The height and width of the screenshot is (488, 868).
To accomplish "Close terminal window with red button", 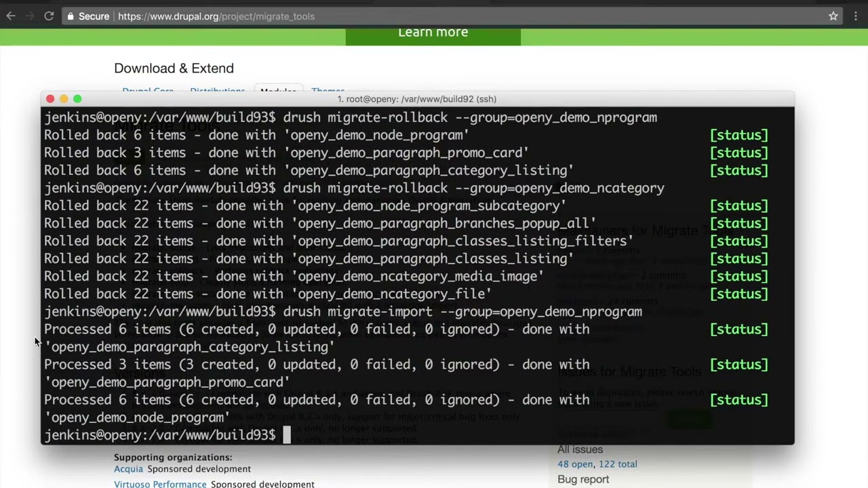I will (50, 99).
